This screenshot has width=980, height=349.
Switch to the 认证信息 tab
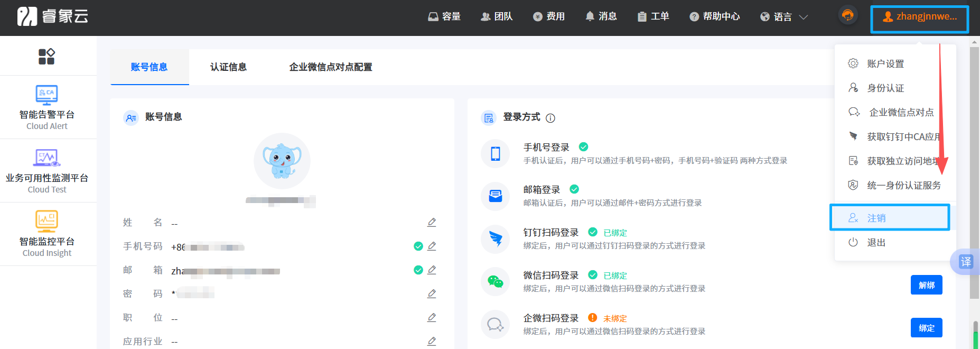[228, 67]
